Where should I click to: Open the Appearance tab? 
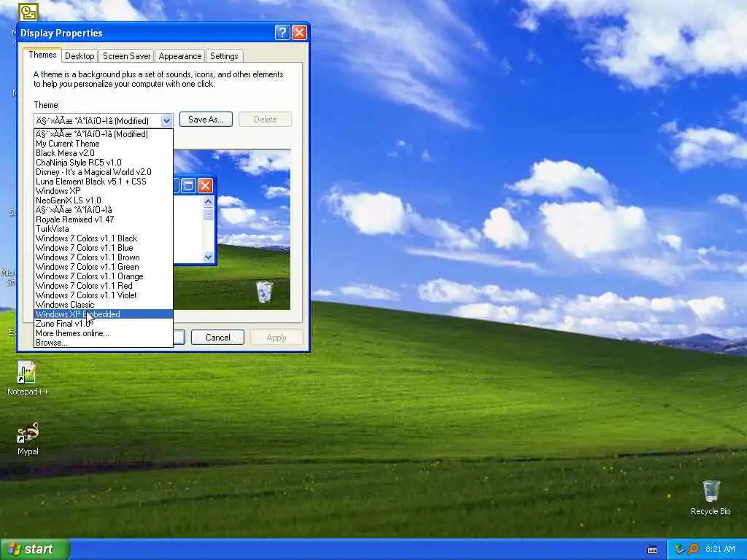180,55
